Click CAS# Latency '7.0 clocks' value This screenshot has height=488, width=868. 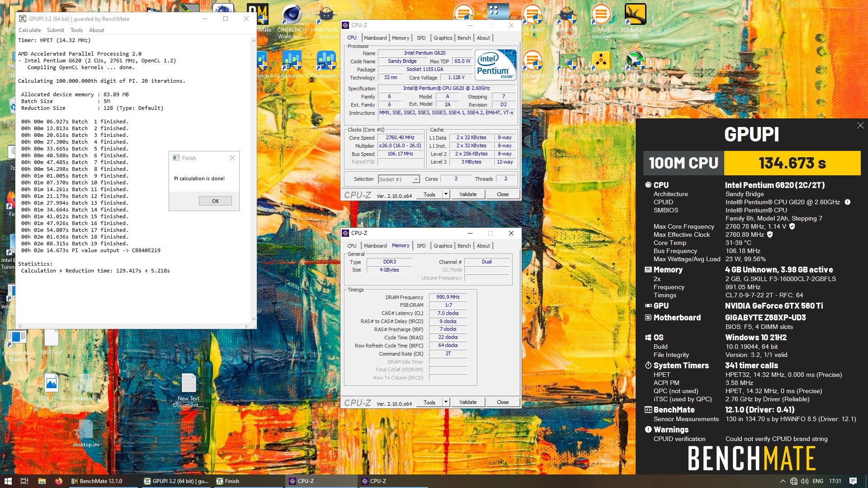coord(448,313)
